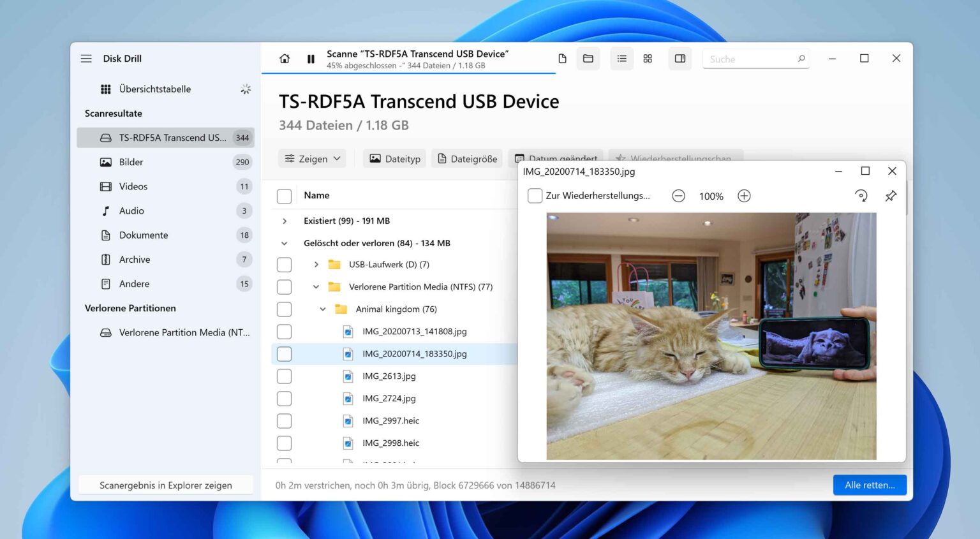
Task: Click the drive icon next to TS-RDF5A Transcend
Action: click(106, 138)
